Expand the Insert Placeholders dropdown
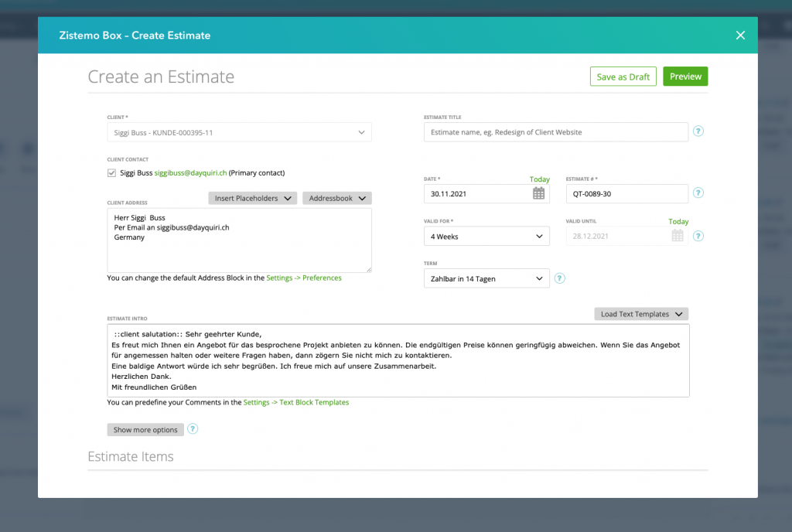This screenshot has height=532, width=792. tap(253, 199)
